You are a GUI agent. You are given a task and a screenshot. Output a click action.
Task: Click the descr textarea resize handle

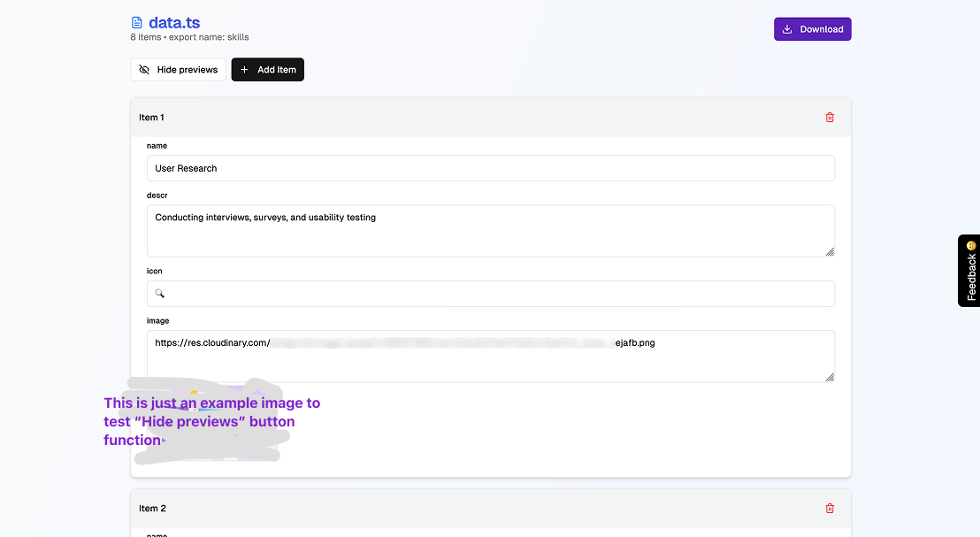click(x=830, y=253)
